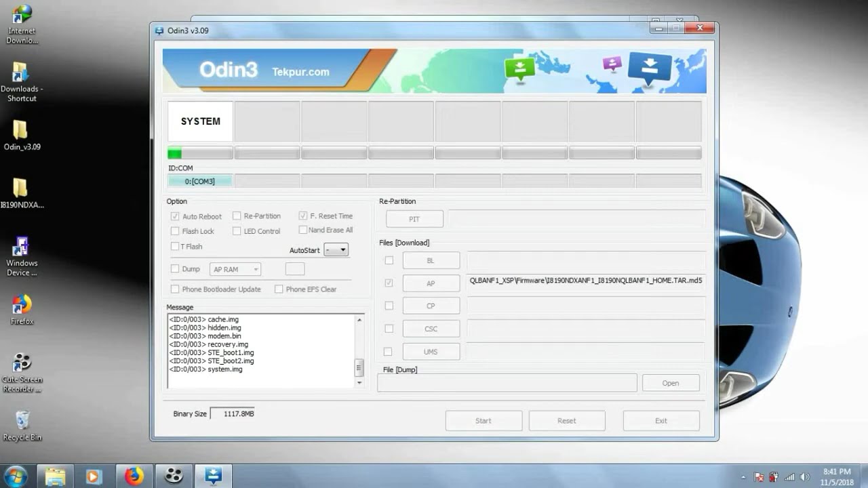The height and width of the screenshot is (488, 868).
Task: Click the Reset button
Action: pos(567,420)
